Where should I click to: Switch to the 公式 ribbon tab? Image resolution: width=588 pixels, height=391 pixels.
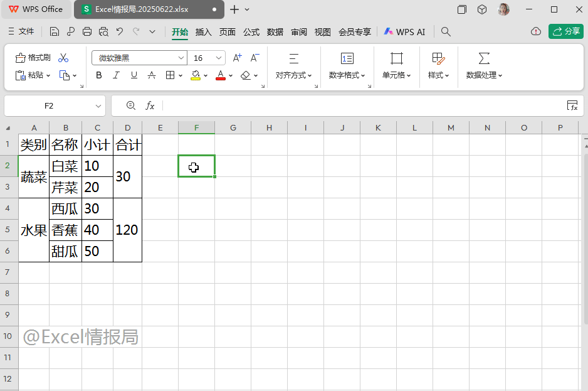click(x=251, y=32)
